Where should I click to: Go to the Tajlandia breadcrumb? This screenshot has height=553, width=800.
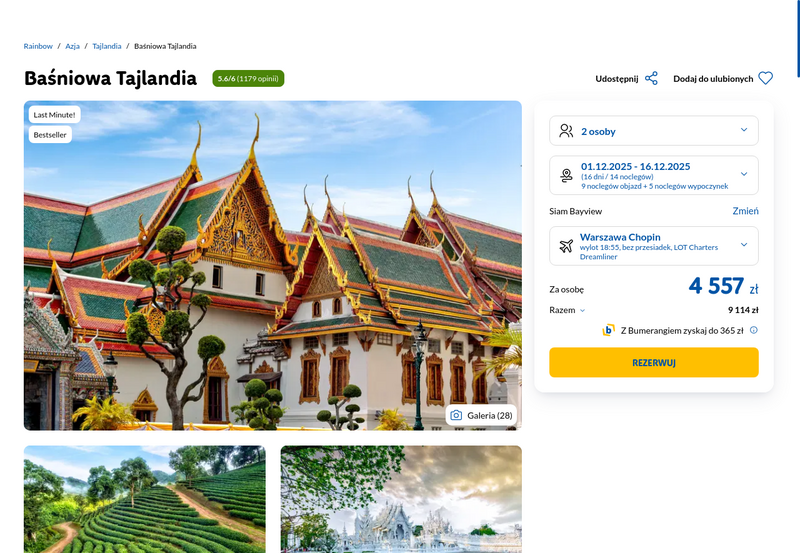pos(107,46)
